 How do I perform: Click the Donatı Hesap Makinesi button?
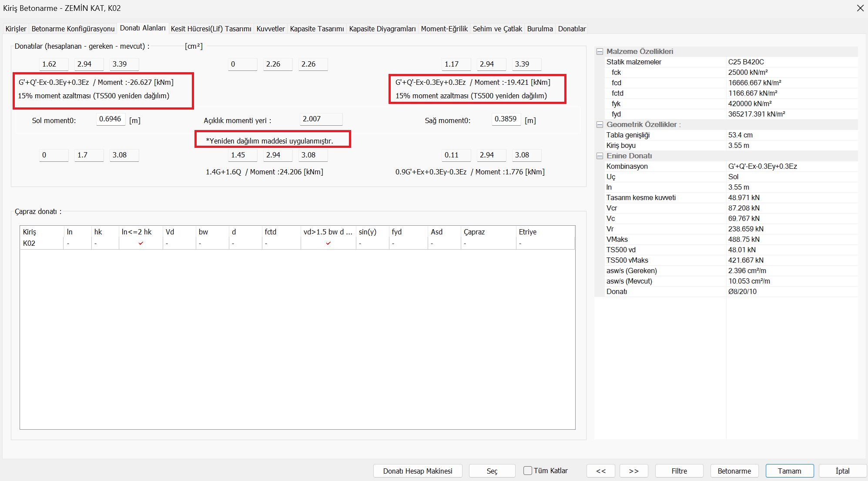click(x=418, y=471)
